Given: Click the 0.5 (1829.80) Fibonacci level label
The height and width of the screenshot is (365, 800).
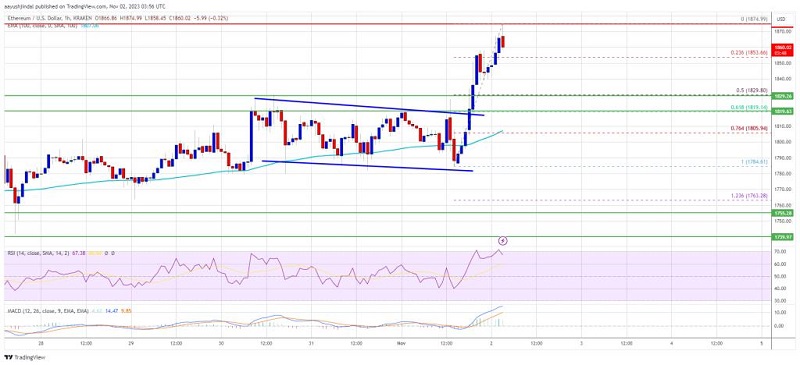Looking at the screenshot, I should coord(752,91).
